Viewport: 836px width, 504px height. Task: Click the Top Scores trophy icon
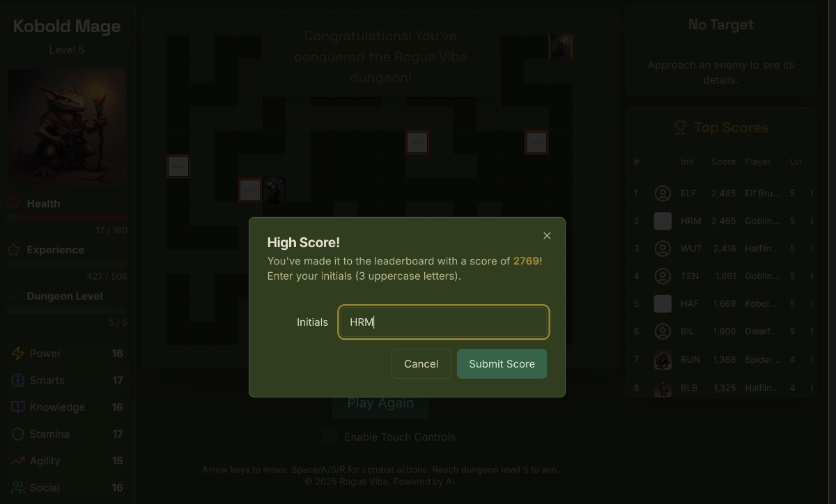680,127
